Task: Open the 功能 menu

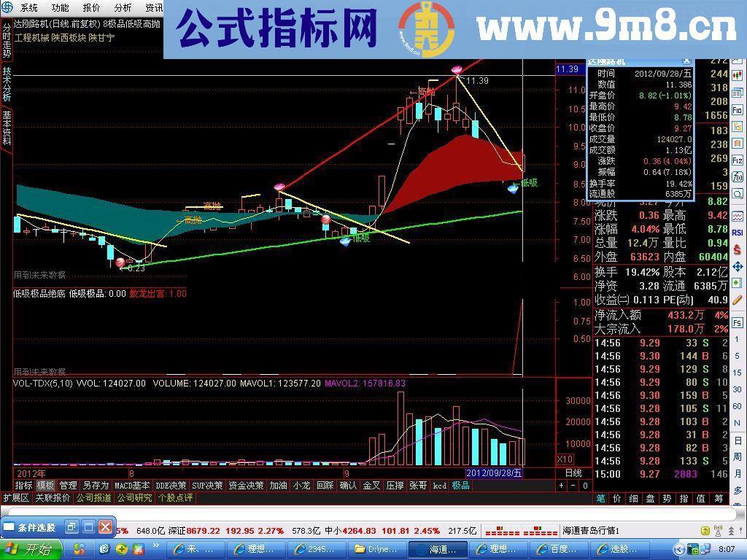Action: (60, 8)
